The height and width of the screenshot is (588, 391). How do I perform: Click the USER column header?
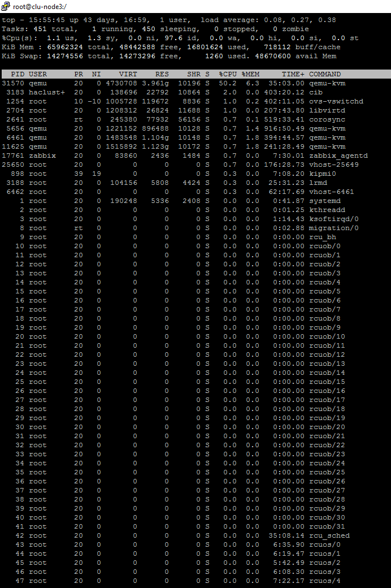(x=38, y=74)
